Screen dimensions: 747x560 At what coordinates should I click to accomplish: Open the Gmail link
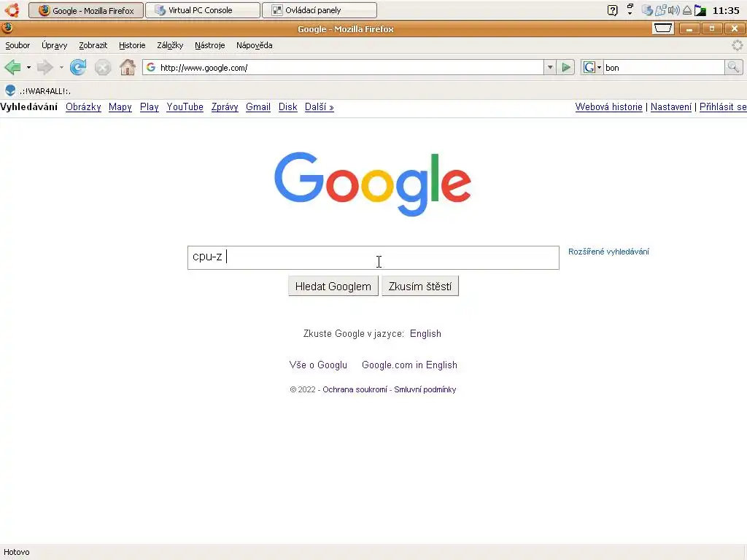tap(258, 106)
